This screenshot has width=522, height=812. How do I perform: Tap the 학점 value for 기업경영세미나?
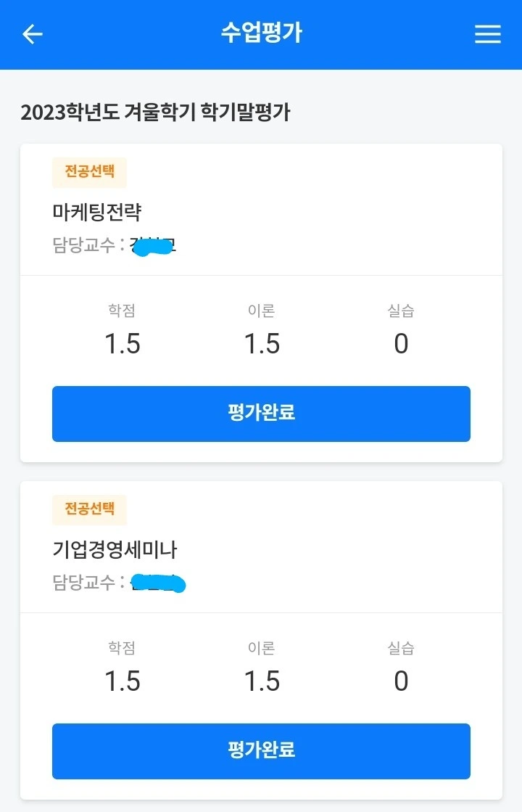(122, 681)
